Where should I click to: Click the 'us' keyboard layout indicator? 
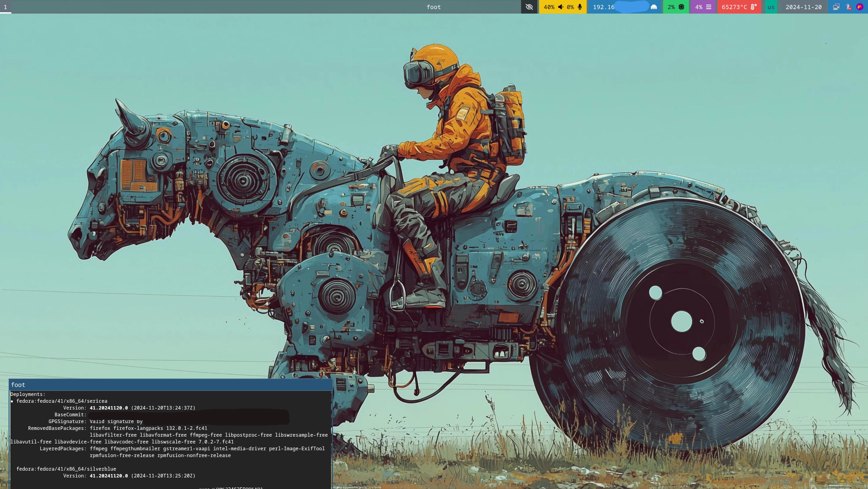[x=771, y=7]
